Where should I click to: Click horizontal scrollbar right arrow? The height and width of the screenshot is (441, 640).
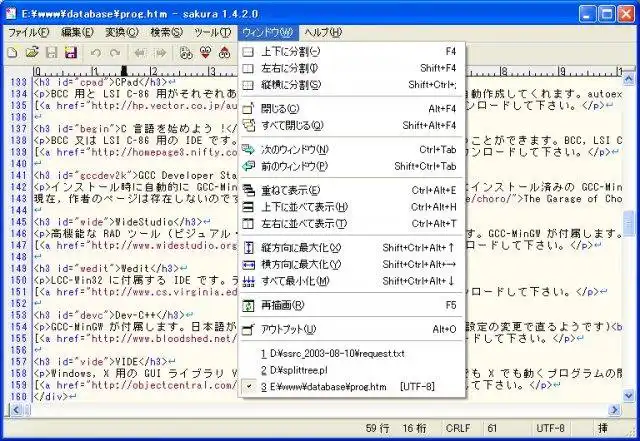[614, 410]
